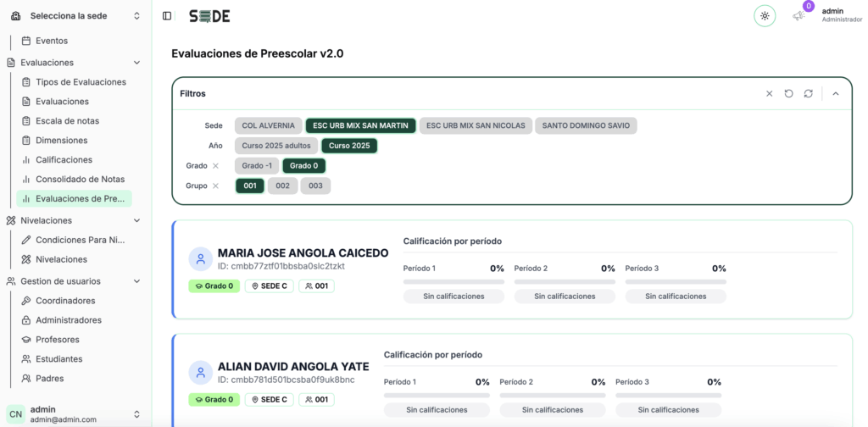
Task: Open notifications megaphone icon
Action: click(x=798, y=16)
